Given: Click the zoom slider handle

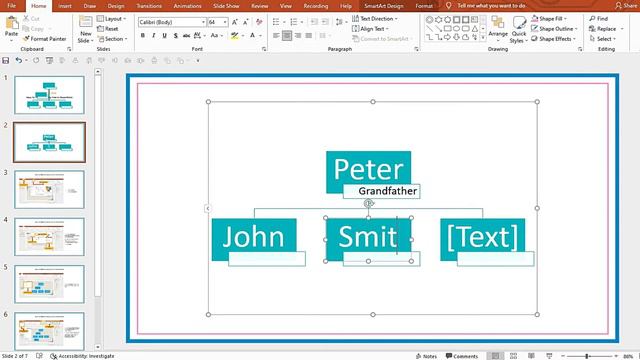Looking at the screenshot, I should click(587, 356).
